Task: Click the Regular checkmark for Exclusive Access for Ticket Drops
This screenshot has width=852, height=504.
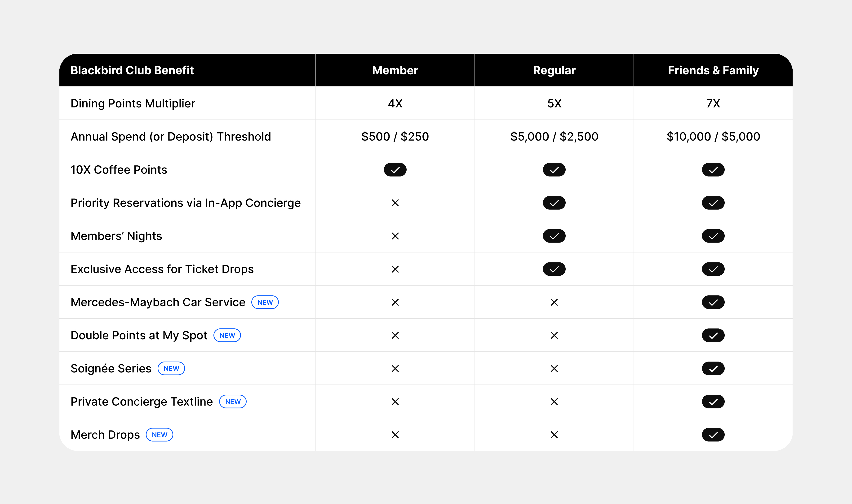Action: click(x=554, y=269)
